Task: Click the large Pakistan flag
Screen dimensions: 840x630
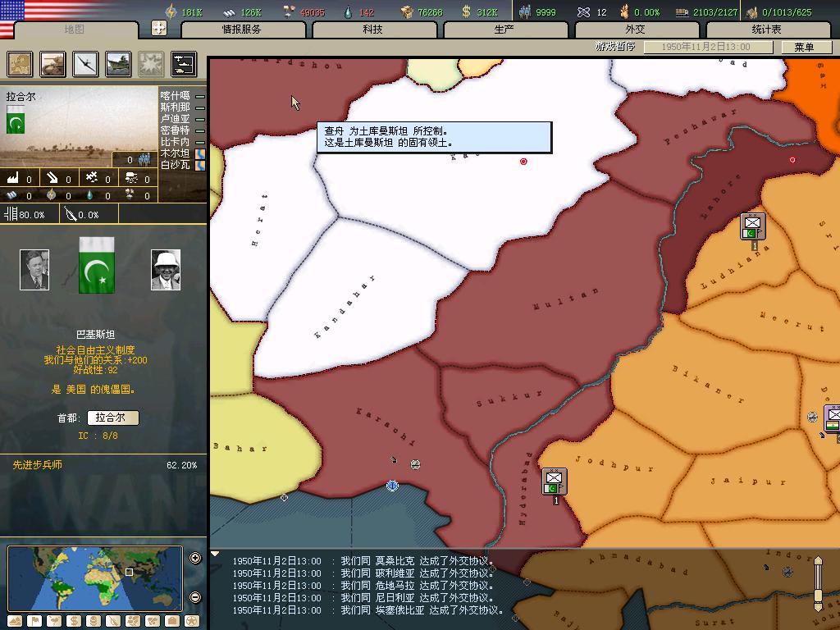Action: [x=97, y=265]
